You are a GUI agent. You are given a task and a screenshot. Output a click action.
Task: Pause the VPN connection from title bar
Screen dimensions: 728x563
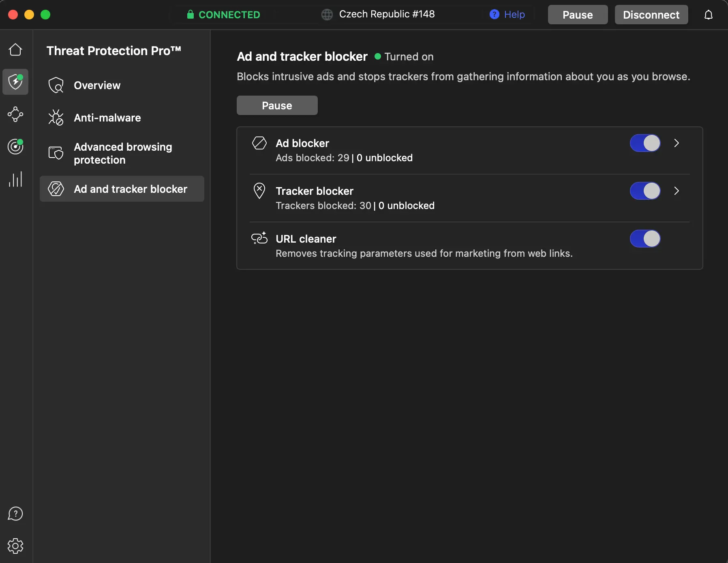pos(578,15)
